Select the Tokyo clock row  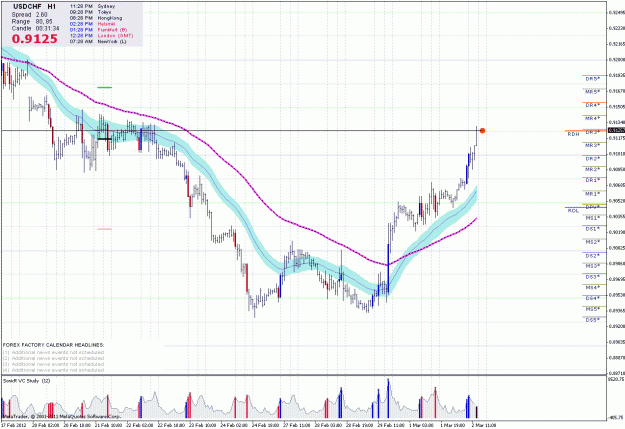(90, 12)
